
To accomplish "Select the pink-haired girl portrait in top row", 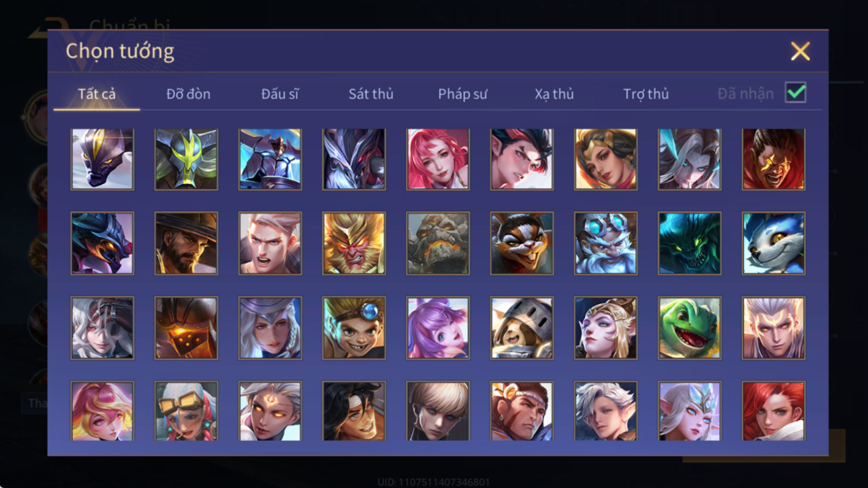I will [438, 159].
